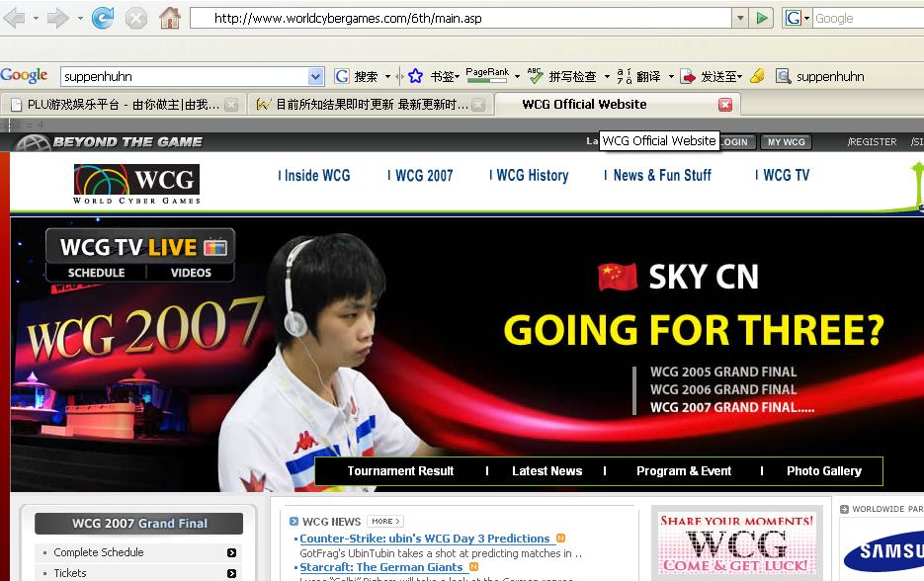Click the WCG World Cyber Games logo
Viewport: 924px width, 581px height.
136,184
